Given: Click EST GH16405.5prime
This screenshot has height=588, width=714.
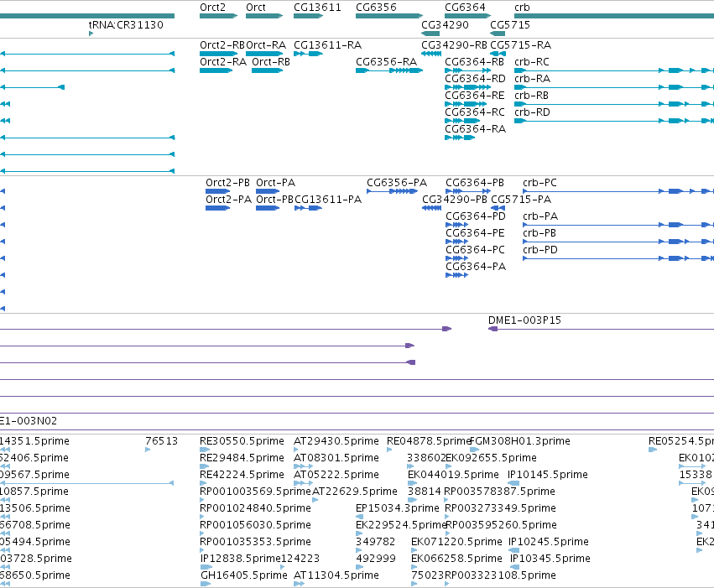Looking at the screenshot, I should 206,584.
